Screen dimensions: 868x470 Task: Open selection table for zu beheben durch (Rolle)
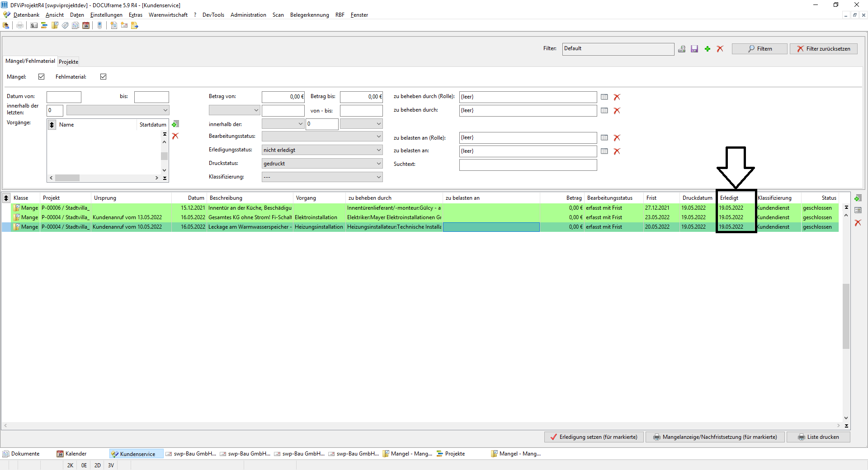604,97
